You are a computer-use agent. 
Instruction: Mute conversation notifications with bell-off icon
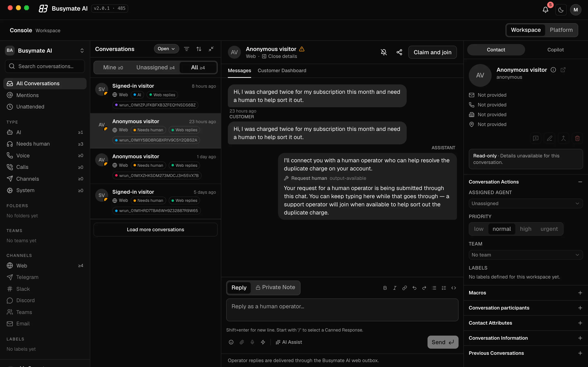(384, 52)
